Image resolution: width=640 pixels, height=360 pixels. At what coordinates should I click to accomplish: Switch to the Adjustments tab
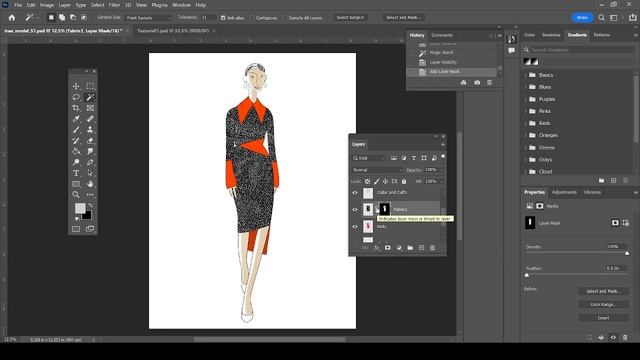click(564, 192)
